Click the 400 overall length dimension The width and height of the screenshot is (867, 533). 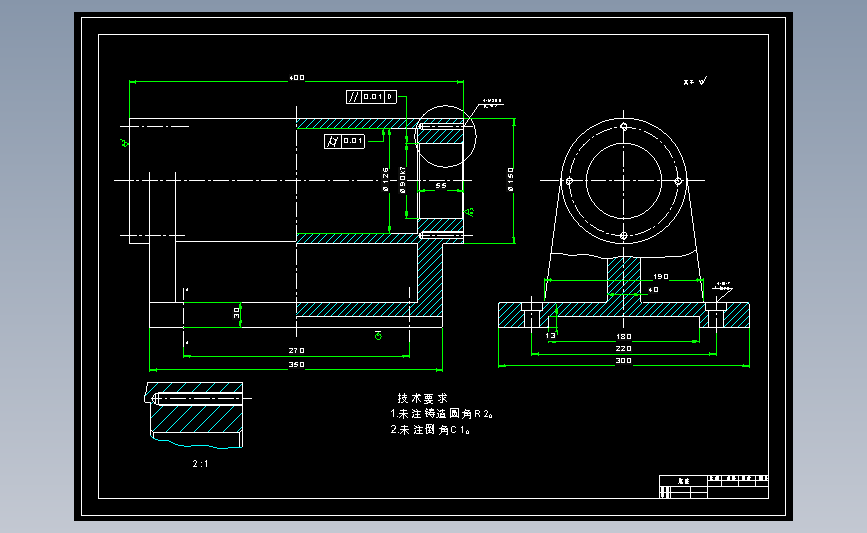tap(297, 78)
